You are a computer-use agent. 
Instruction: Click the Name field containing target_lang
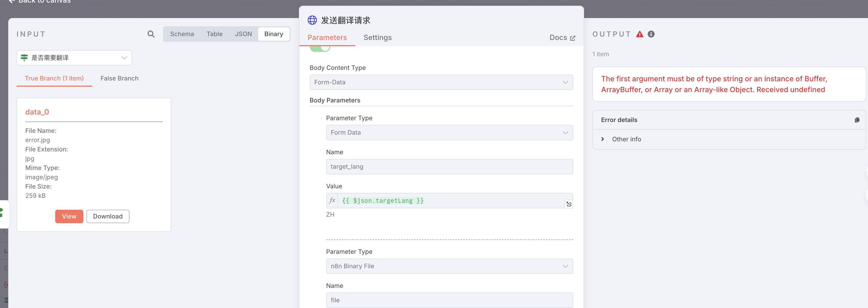(x=449, y=167)
